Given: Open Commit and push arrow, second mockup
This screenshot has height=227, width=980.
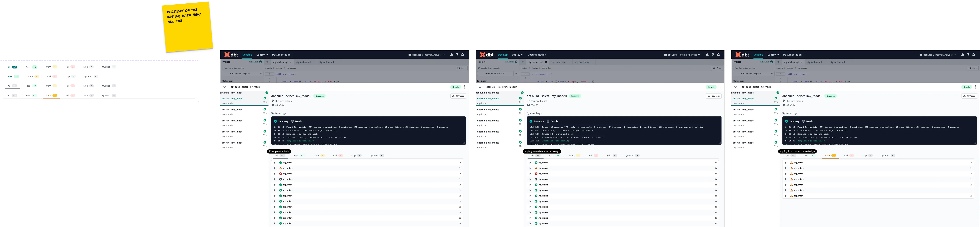Looking at the screenshot, I should [516, 74].
